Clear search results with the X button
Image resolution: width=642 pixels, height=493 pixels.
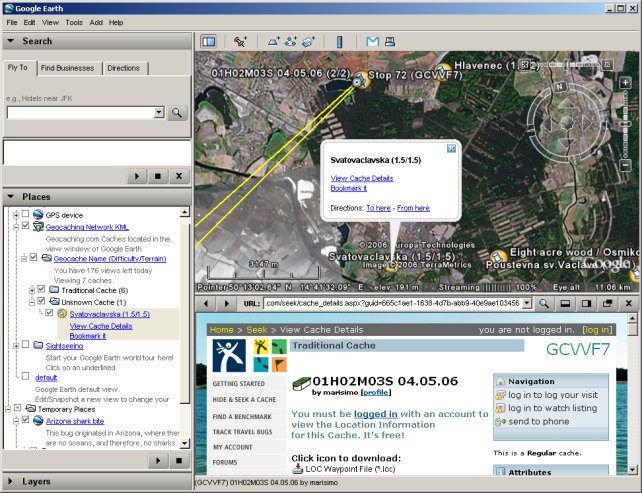[x=179, y=176]
